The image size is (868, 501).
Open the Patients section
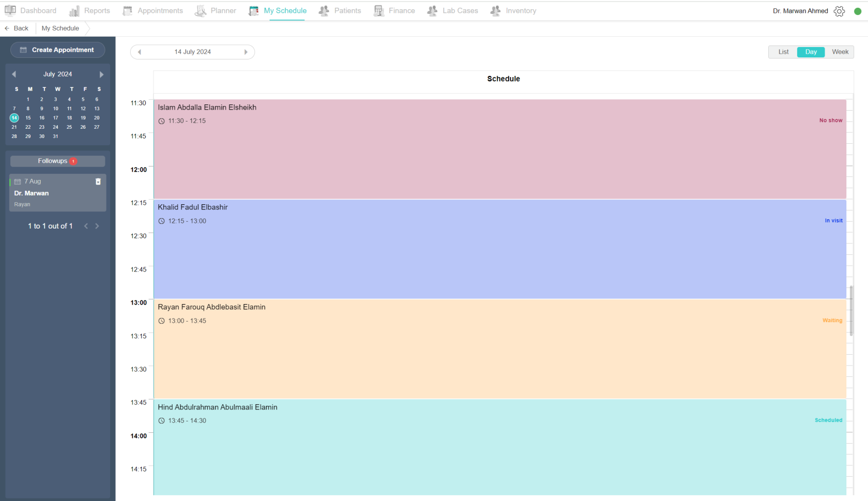tap(347, 10)
